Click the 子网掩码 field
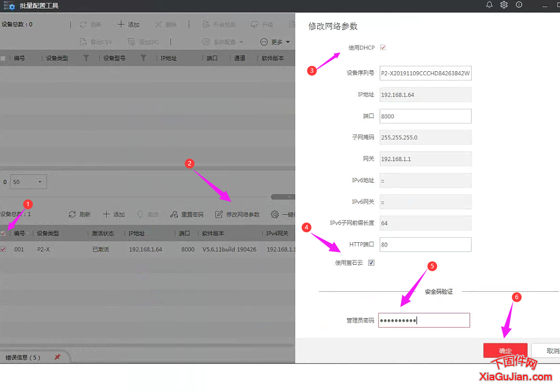Viewport: 560px width, 392px height. [x=425, y=137]
